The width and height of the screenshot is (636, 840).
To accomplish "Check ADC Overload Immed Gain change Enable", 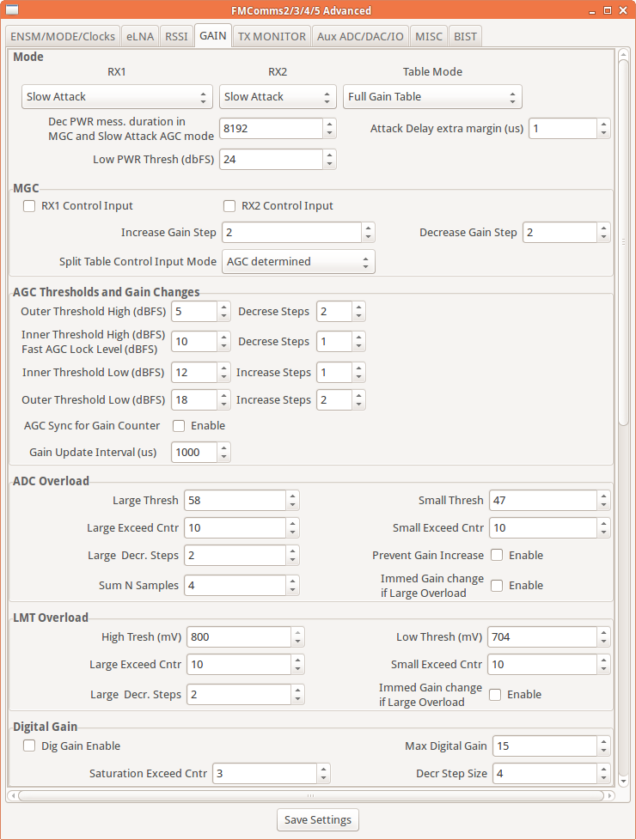I will (497, 586).
